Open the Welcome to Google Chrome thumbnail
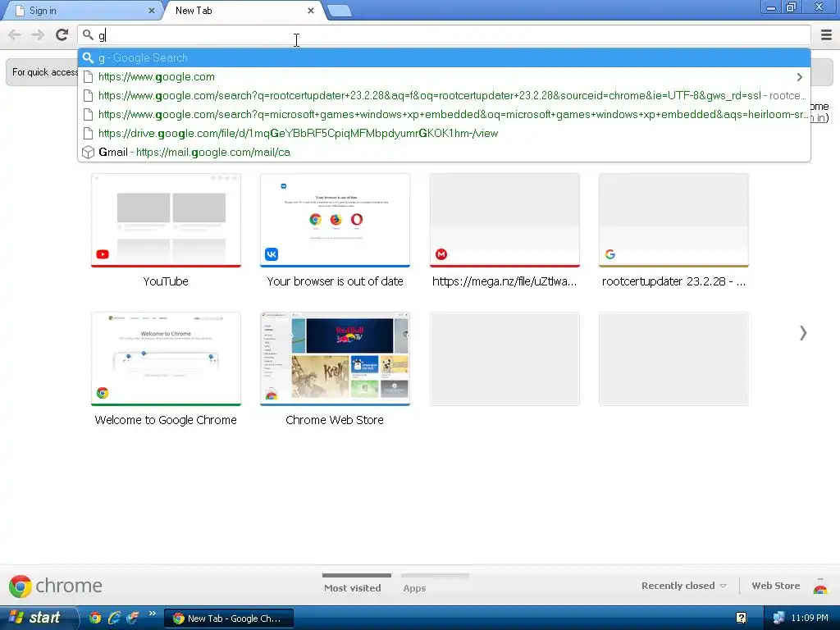Viewport: 840px width, 630px height. click(x=166, y=359)
